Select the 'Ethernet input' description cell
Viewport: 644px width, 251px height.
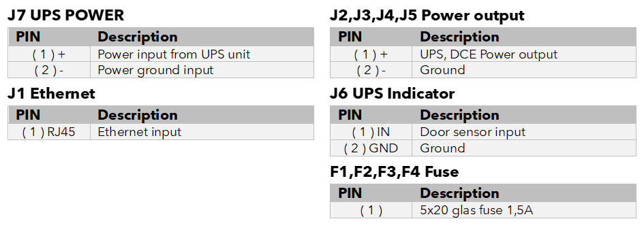pyautogui.click(x=202, y=132)
